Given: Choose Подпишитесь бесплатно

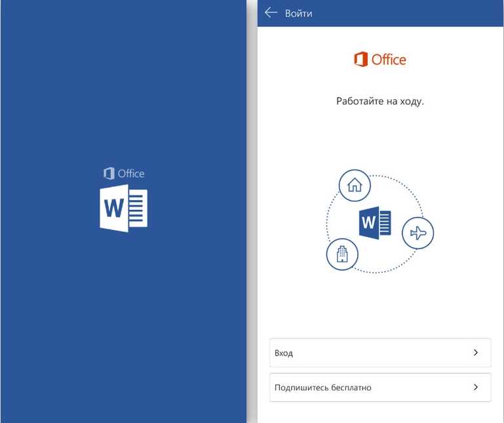Looking at the screenshot, I should pos(380,388).
